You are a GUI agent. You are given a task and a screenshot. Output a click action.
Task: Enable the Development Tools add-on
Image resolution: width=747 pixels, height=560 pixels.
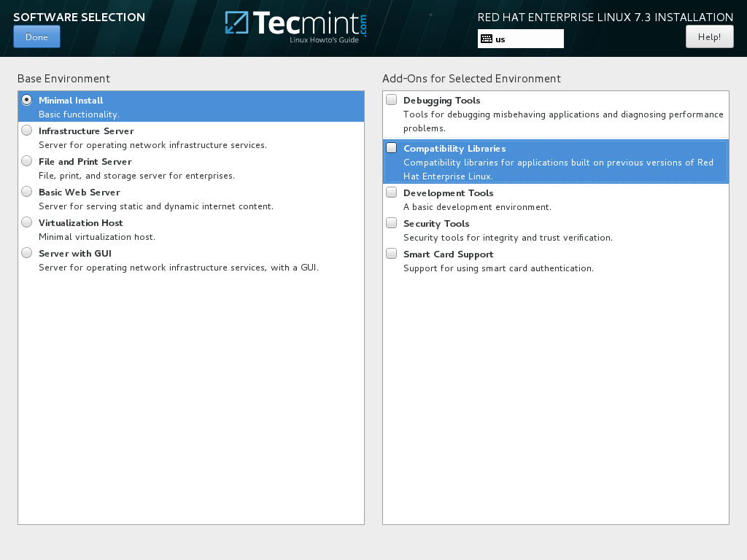point(391,192)
